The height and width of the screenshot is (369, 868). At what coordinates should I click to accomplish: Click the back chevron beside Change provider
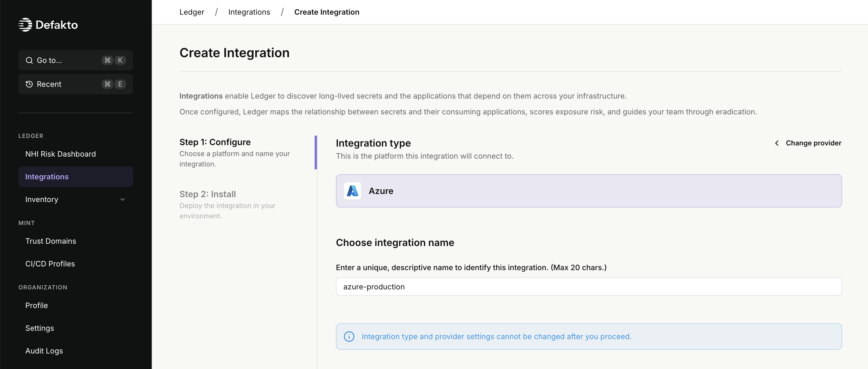(777, 143)
